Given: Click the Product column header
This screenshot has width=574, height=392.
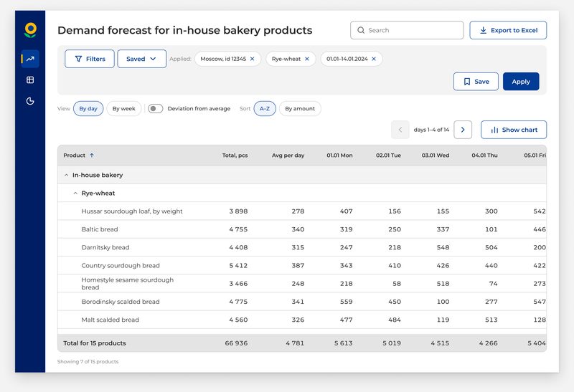Looking at the screenshot, I should 75,156.
